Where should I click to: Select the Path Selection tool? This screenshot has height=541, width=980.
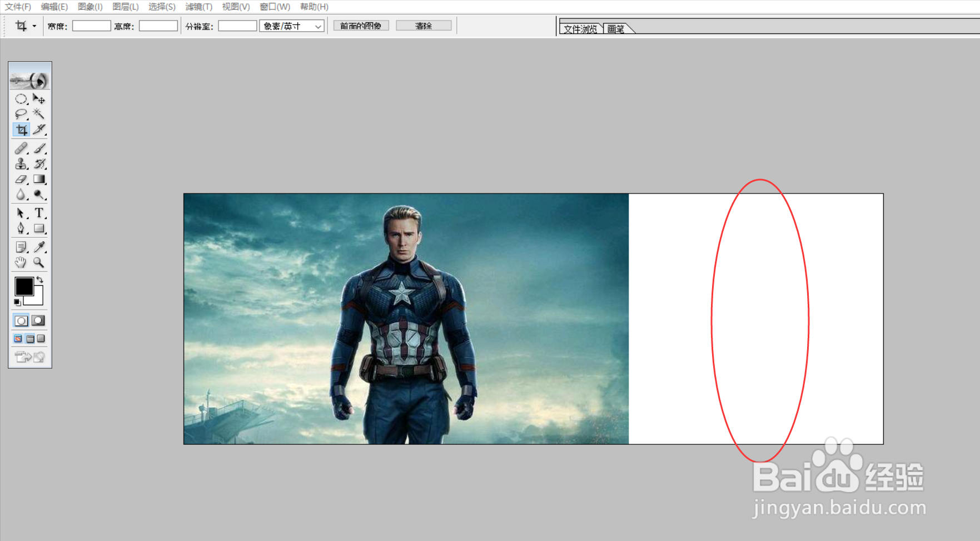point(21,213)
